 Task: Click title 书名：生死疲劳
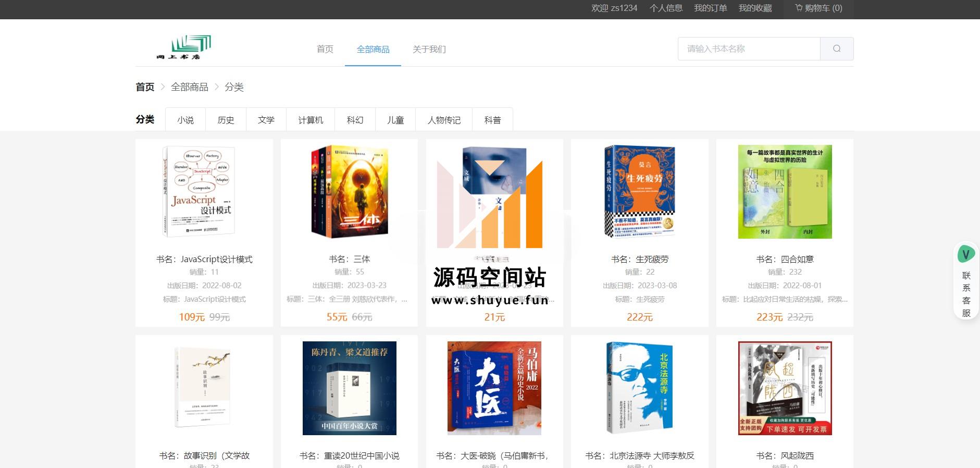click(x=640, y=259)
